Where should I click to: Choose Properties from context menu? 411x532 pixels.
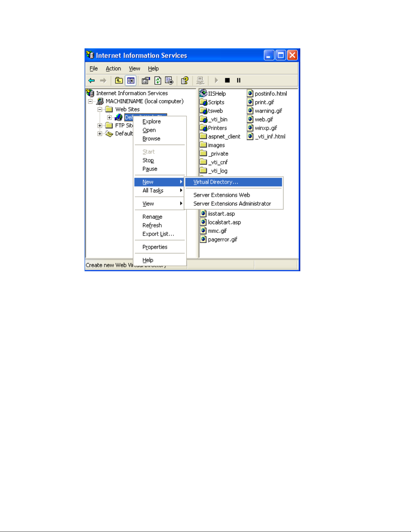(160, 247)
